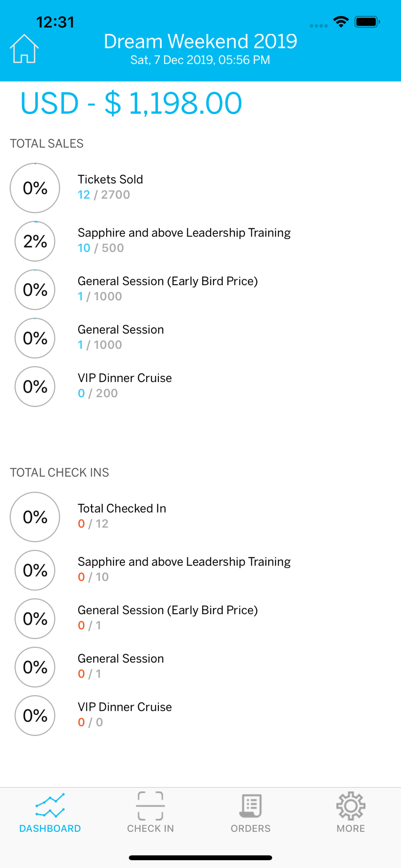Image resolution: width=401 pixels, height=868 pixels.
Task: Open Total Checked In 0 / 12 row
Action: tap(200, 516)
